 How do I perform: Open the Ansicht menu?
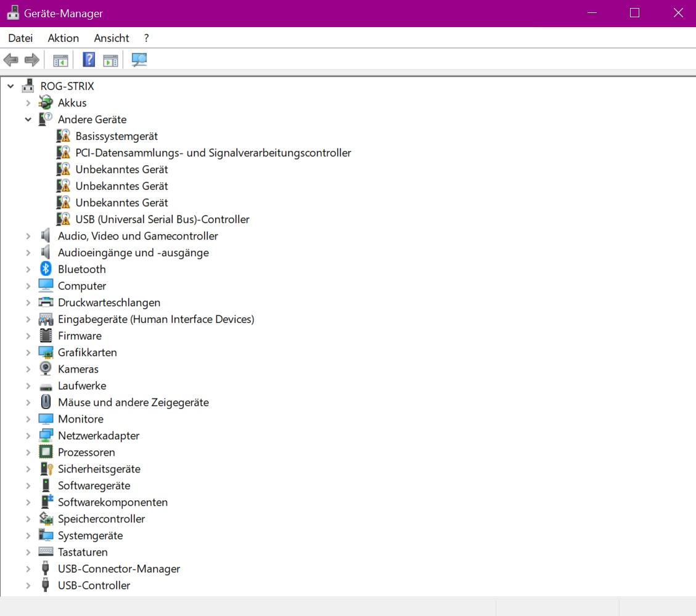[x=112, y=38]
